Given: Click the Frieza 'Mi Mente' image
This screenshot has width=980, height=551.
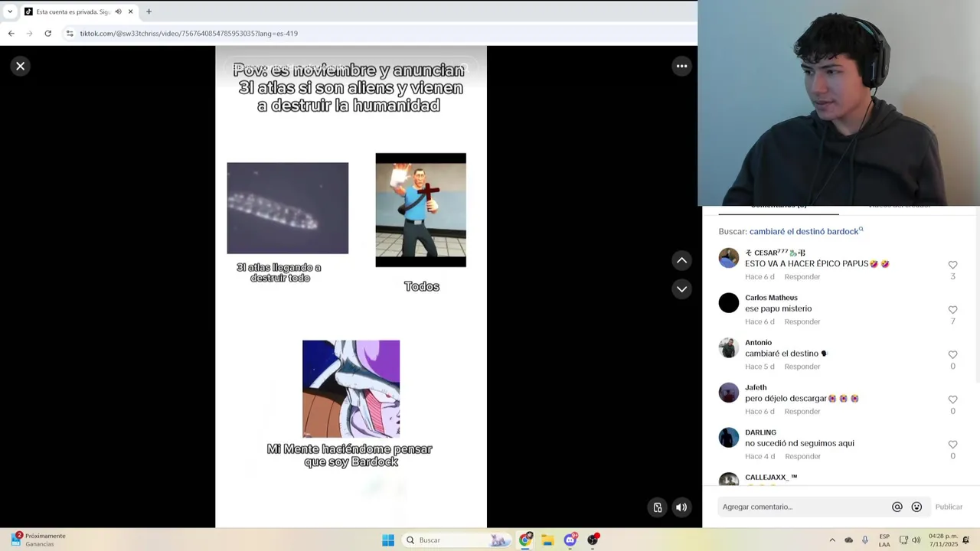Looking at the screenshot, I should coord(351,389).
